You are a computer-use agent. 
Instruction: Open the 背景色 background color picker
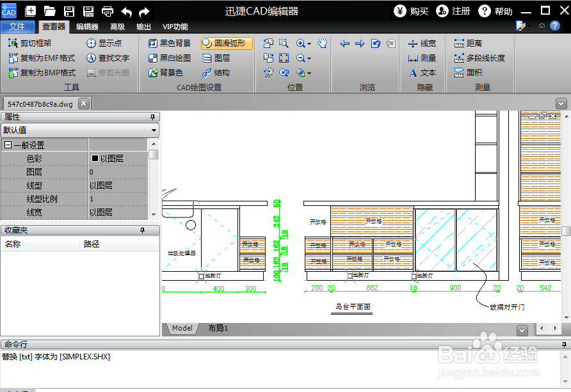tap(166, 73)
